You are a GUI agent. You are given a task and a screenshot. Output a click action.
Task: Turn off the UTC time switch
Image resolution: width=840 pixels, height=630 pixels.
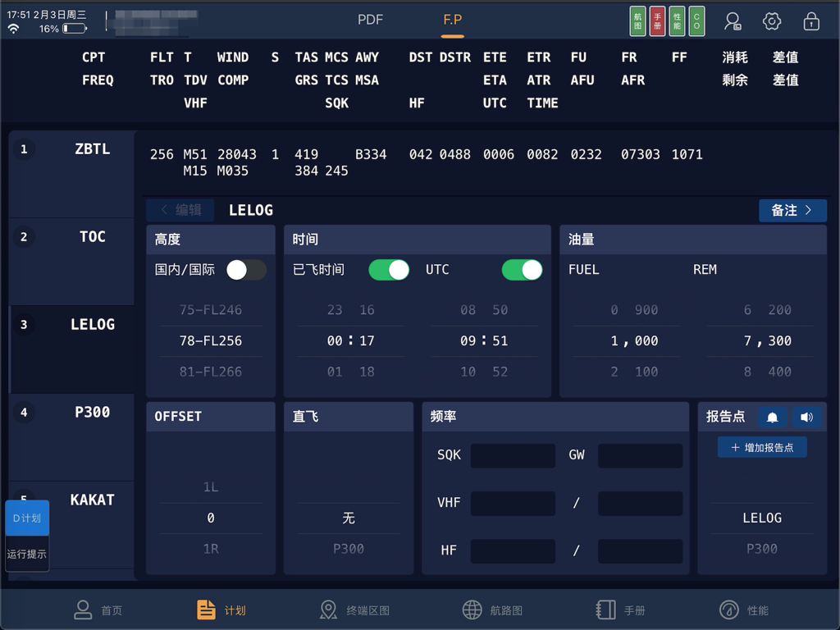(x=522, y=269)
